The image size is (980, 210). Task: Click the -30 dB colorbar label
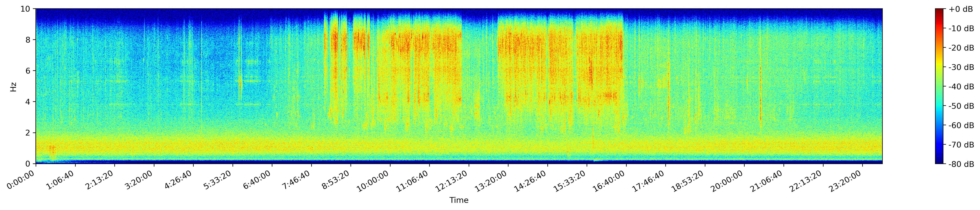coord(961,67)
